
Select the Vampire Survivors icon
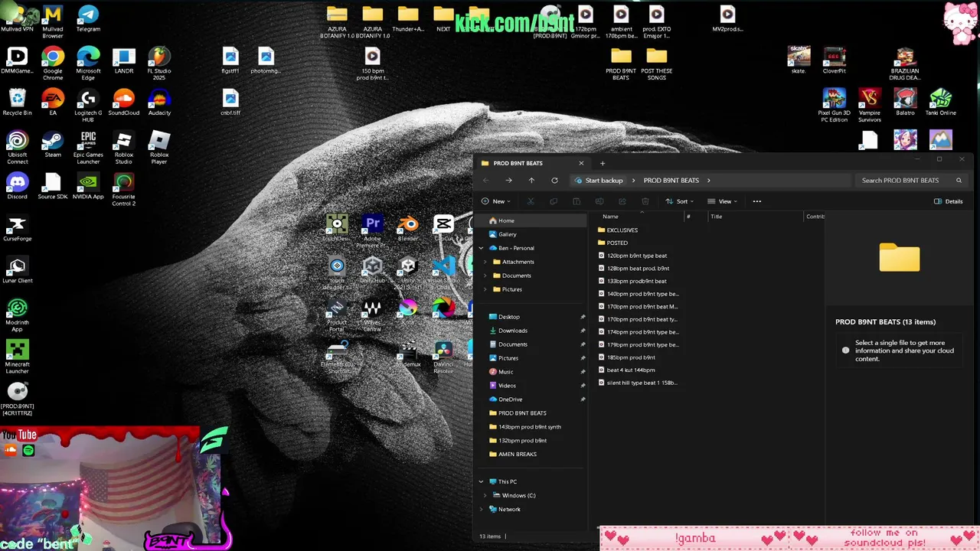pyautogui.click(x=869, y=106)
